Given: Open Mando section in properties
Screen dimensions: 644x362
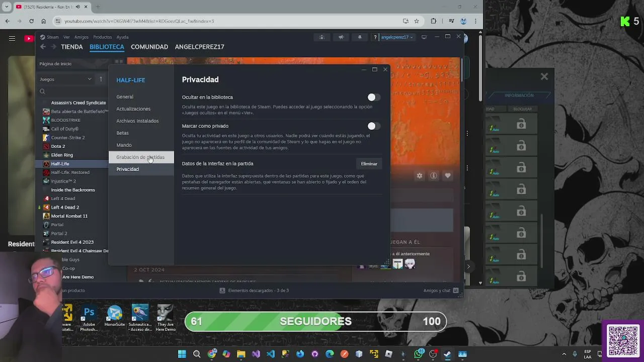Looking at the screenshot, I should pos(124,145).
